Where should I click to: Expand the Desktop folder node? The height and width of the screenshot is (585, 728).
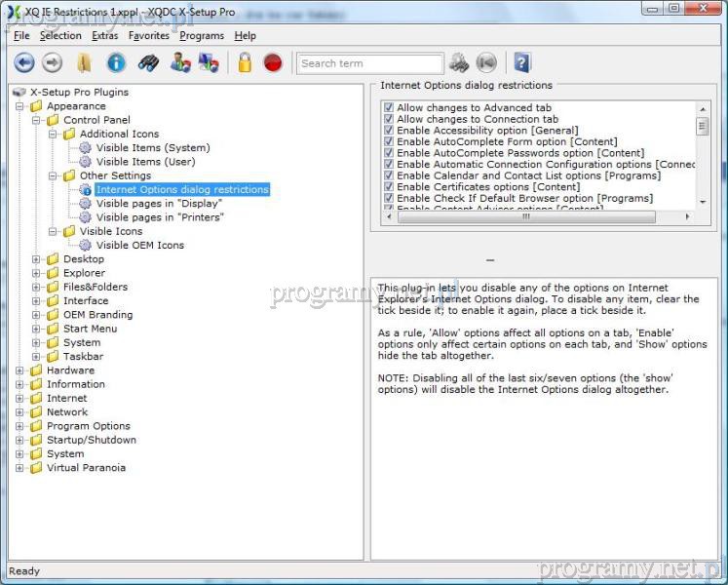[x=37, y=259]
